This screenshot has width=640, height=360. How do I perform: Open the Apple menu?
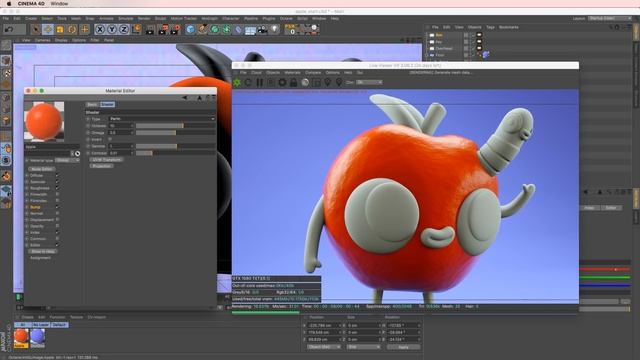pyautogui.click(x=9, y=4)
